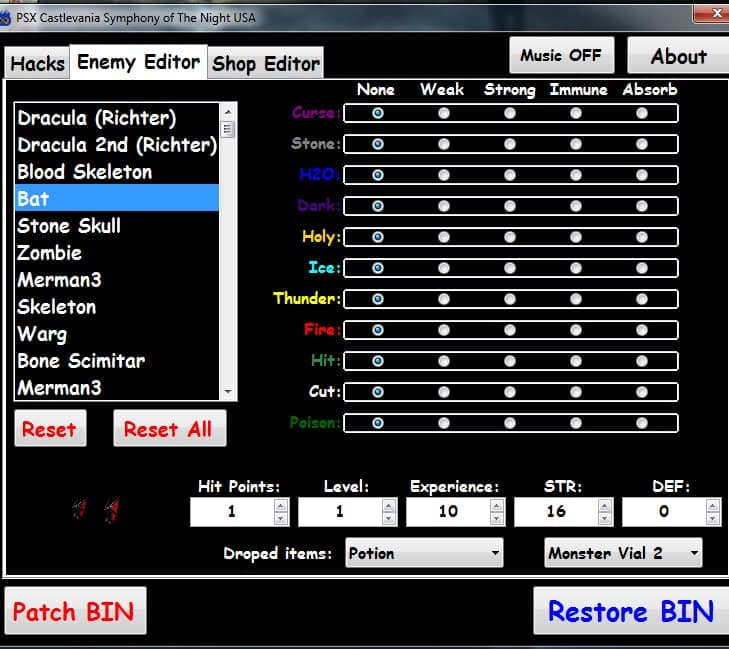Increase Level with up arrow
The height and width of the screenshot is (649, 729).
tap(389, 505)
